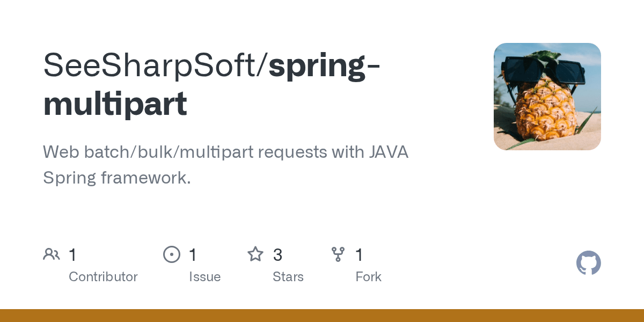The height and width of the screenshot is (322, 644).
Task: Enable notifications for this repository
Action: click(x=172, y=254)
